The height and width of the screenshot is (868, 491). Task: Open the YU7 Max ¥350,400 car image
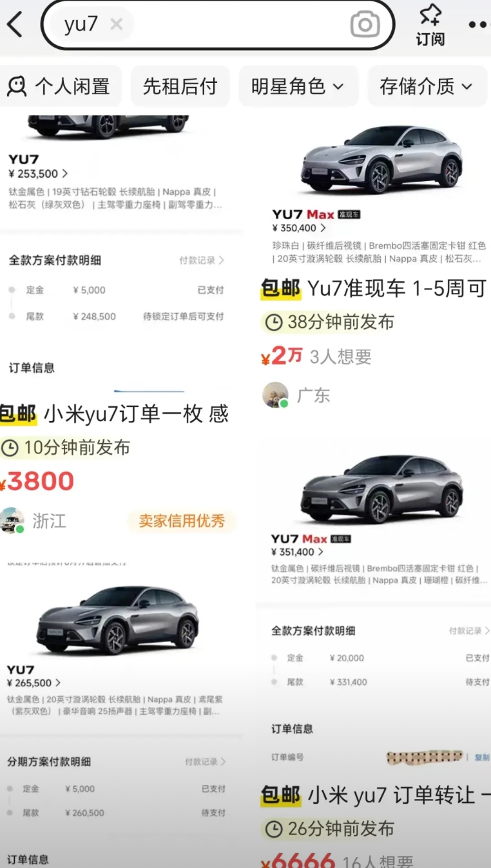pos(382,158)
